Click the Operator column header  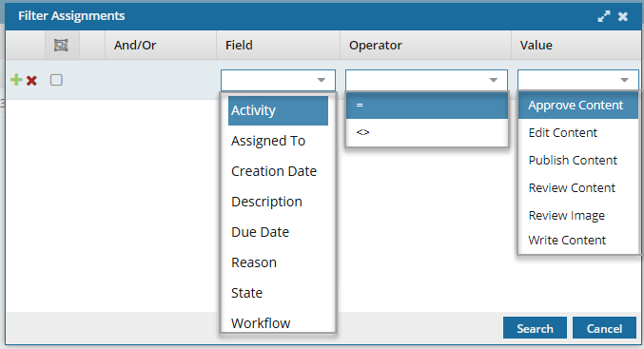[425, 45]
